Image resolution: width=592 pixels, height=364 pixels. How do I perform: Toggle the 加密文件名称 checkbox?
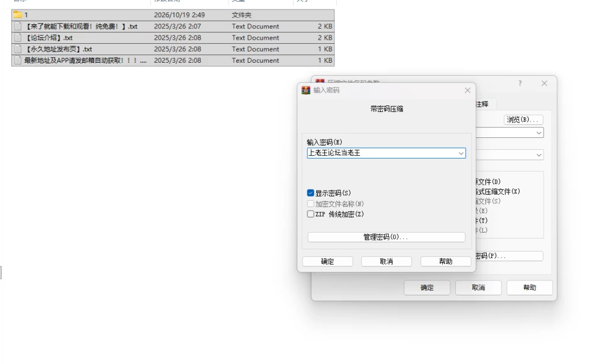[311, 204]
